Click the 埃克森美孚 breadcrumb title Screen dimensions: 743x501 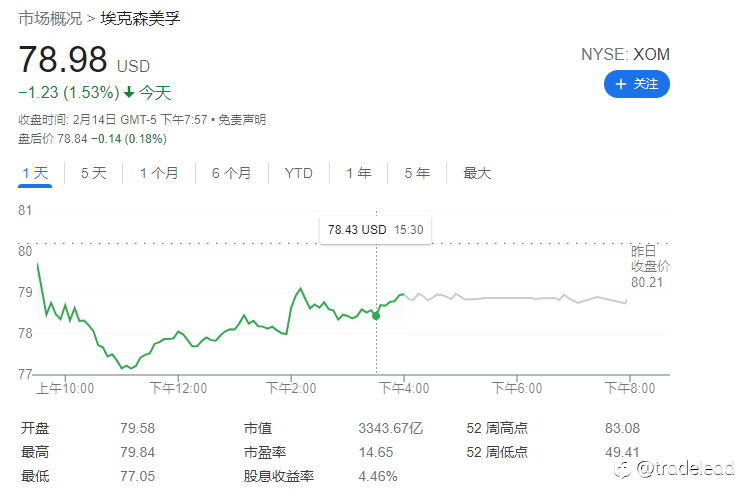coord(140,18)
